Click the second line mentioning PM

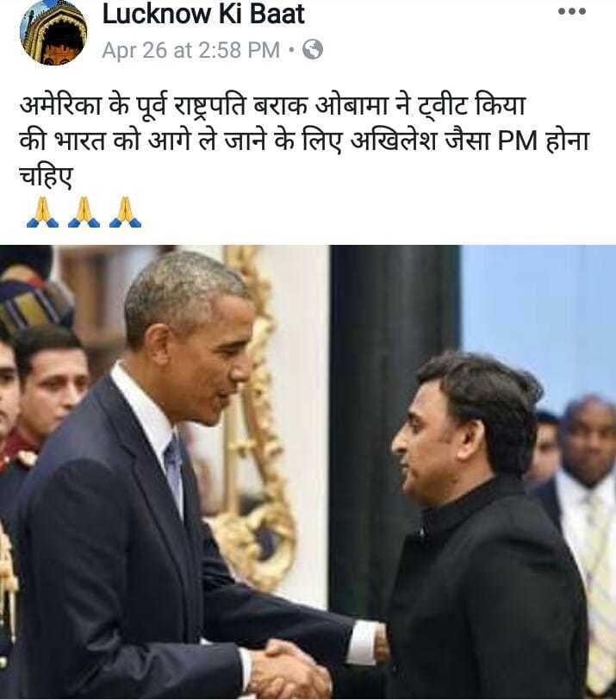[x=305, y=141]
